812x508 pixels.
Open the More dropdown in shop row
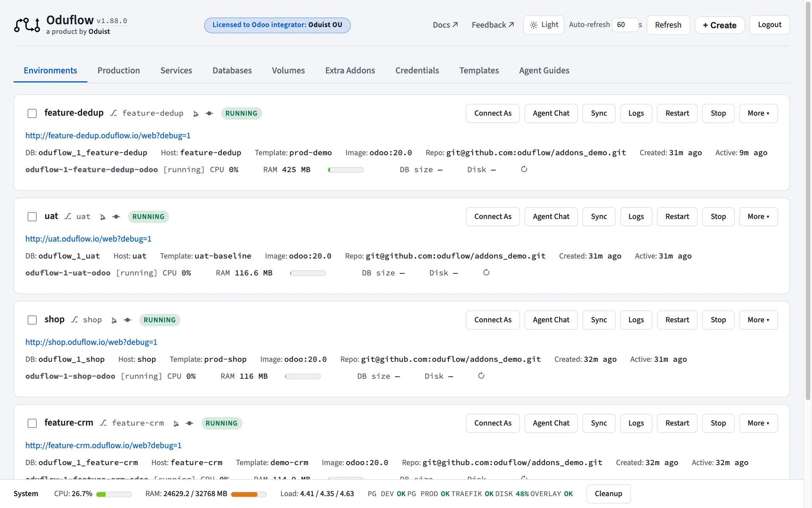click(x=758, y=320)
